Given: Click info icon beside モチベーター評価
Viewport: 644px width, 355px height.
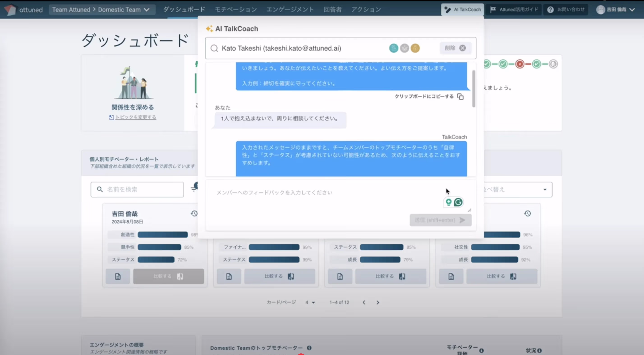Looking at the screenshot, I should (481, 350).
